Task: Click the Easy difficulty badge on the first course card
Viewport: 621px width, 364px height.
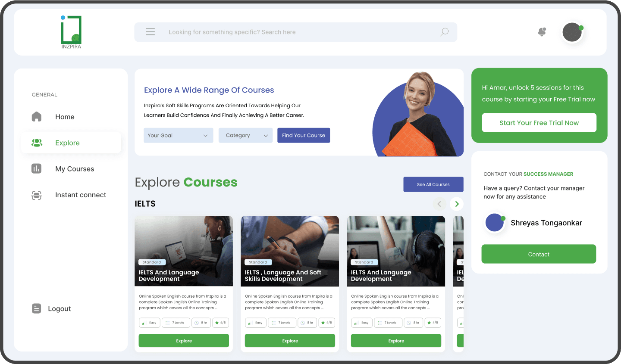Action: click(150, 323)
